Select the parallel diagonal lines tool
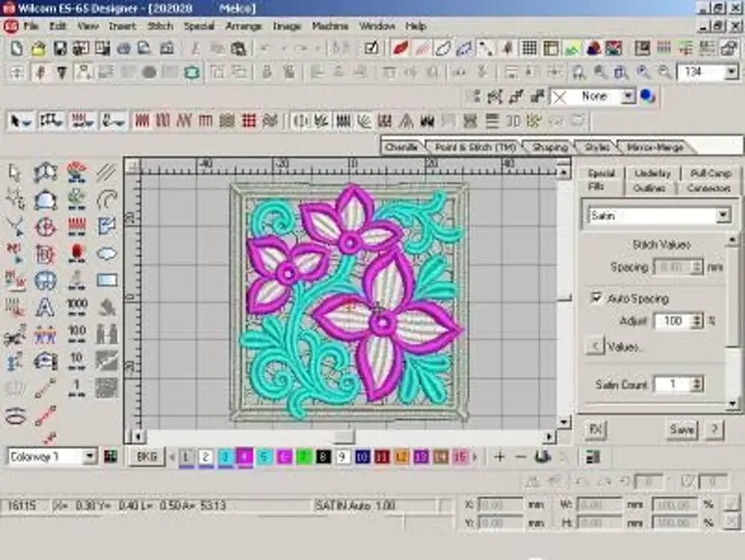The height and width of the screenshot is (560, 745). point(106,173)
